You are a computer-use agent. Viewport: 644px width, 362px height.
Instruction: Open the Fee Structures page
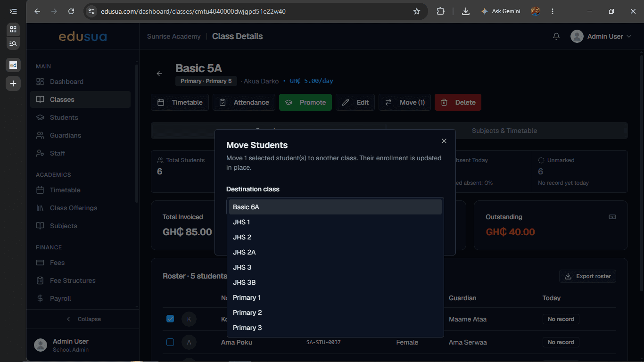pyautogui.click(x=80, y=280)
